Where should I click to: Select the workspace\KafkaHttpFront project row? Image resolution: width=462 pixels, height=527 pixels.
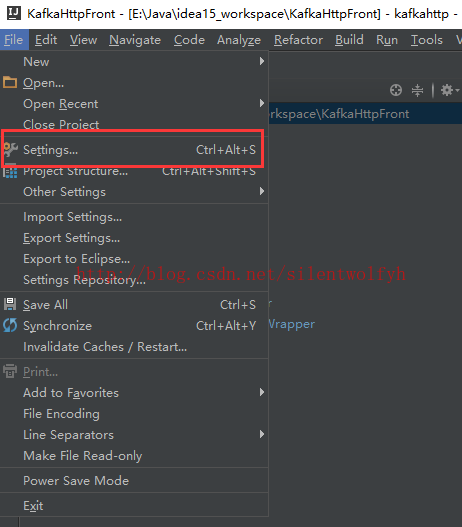click(x=365, y=114)
